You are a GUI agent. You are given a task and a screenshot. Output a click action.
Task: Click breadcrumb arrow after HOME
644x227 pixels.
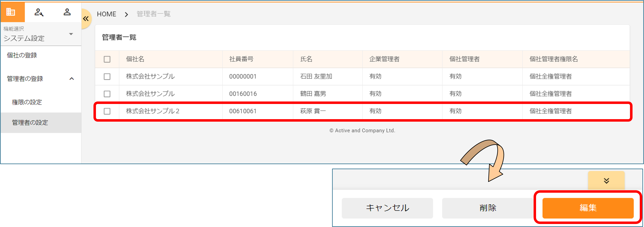(x=127, y=14)
